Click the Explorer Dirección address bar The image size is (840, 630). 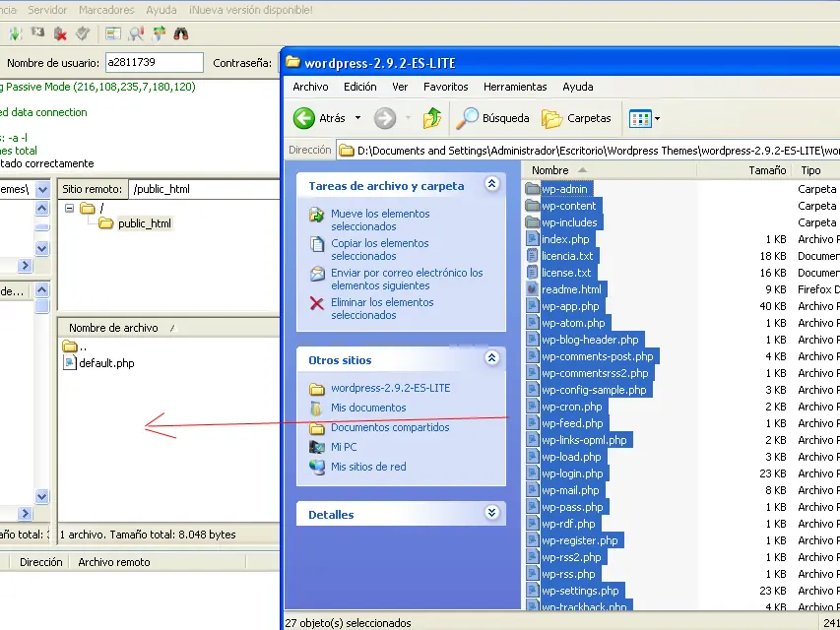coord(588,151)
